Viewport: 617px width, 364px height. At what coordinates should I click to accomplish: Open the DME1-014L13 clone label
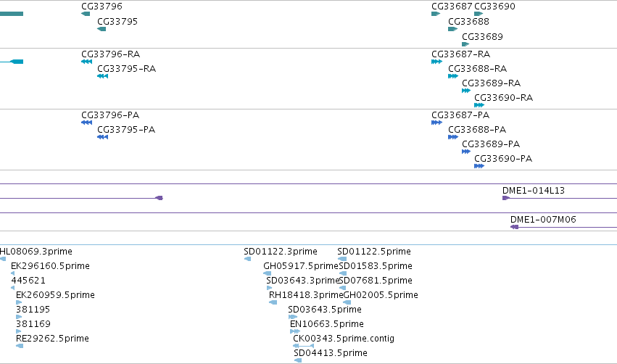tap(534, 191)
